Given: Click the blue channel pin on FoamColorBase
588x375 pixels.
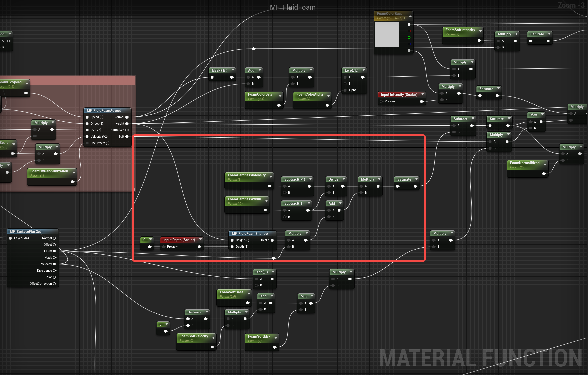Looking at the screenshot, I should point(409,44).
